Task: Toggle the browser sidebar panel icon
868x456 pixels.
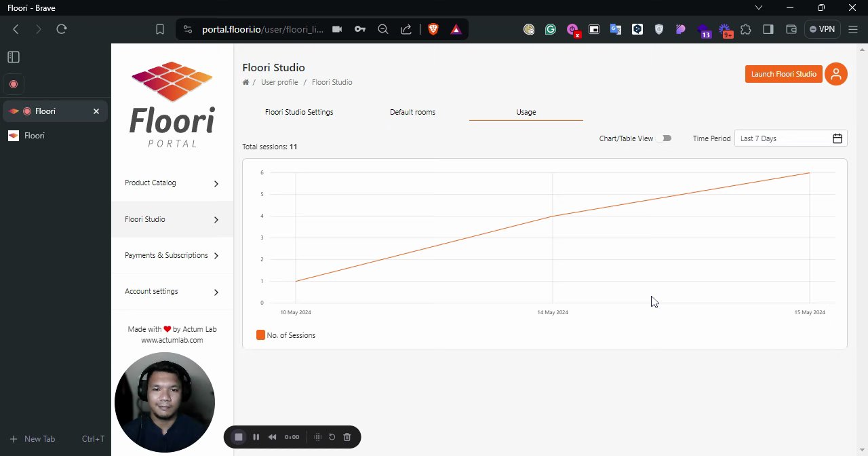Action: (768, 29)
